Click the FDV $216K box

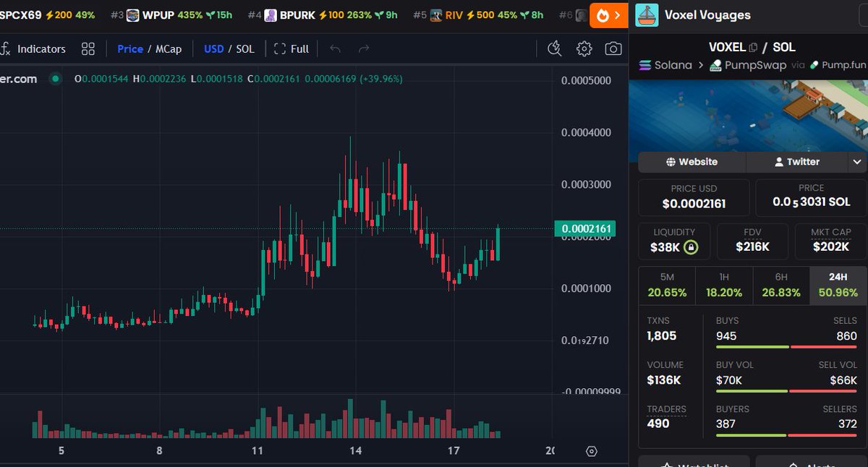(752, 241)
